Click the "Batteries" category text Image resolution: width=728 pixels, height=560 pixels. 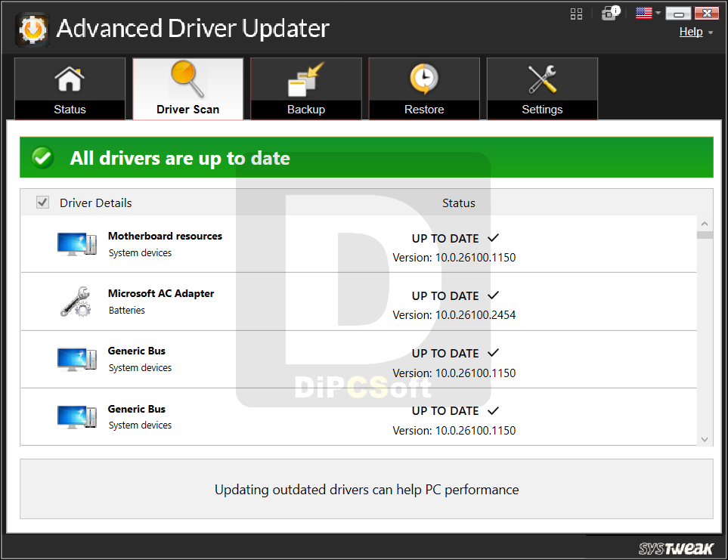127,311
